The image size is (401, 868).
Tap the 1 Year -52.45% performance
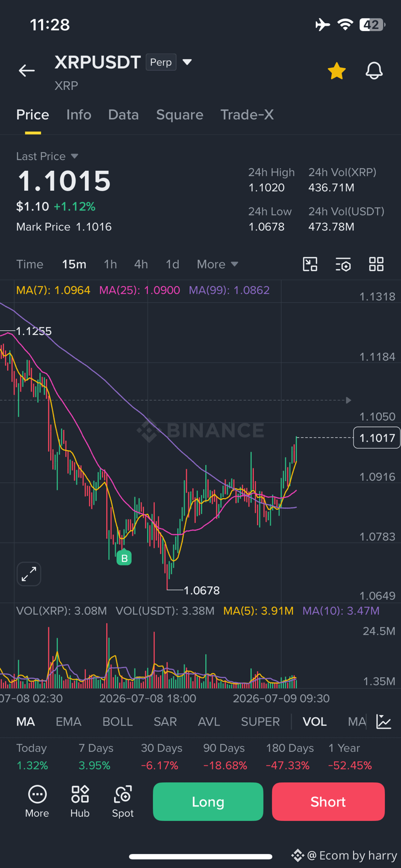point(350,757)
